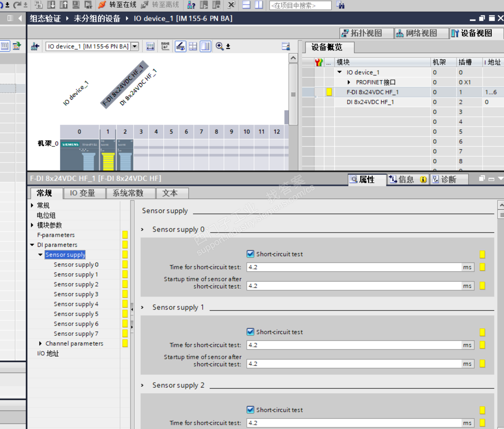
Task: Open the Info (信息) tab
Action: (407, 179)
